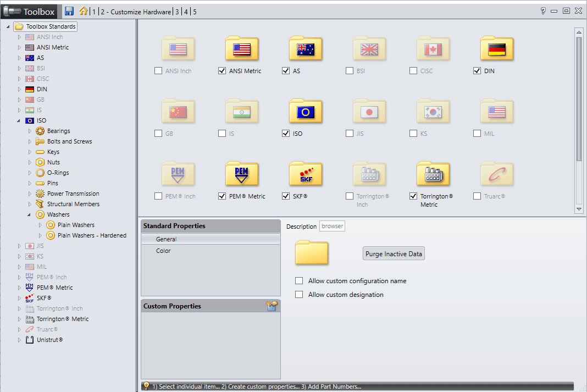Click the add custom property icon

pyautogui.click(x=272, y=306)
